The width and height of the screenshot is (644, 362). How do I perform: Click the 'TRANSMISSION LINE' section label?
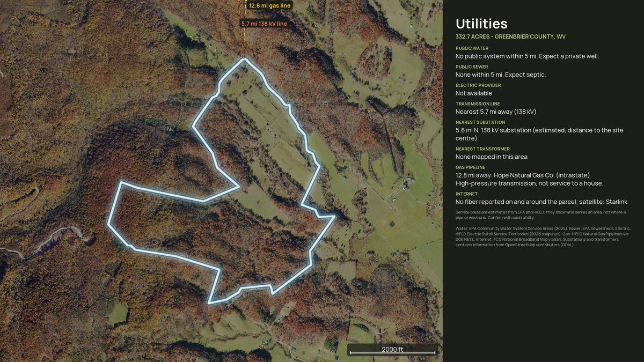478,104
